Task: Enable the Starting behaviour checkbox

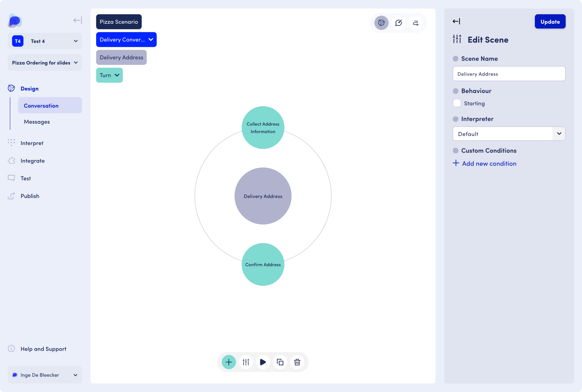Action: tap(457, 103)
